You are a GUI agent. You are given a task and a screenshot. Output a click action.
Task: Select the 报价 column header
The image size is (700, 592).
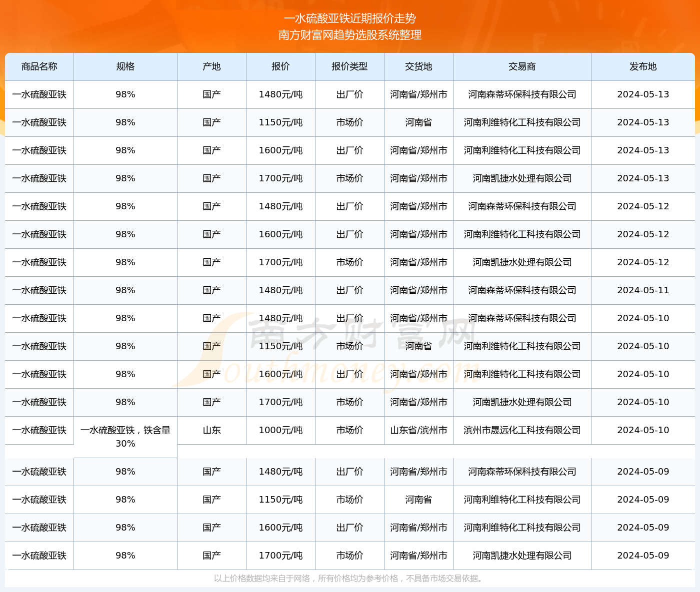click(x=280, y=66)
